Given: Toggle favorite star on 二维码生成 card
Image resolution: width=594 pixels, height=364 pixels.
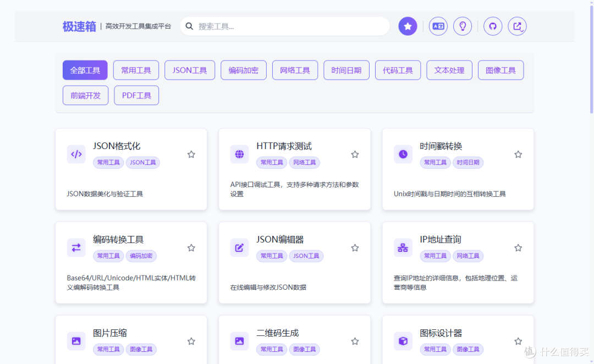Looking at the screenshot, I should click(x=355, y=341).
